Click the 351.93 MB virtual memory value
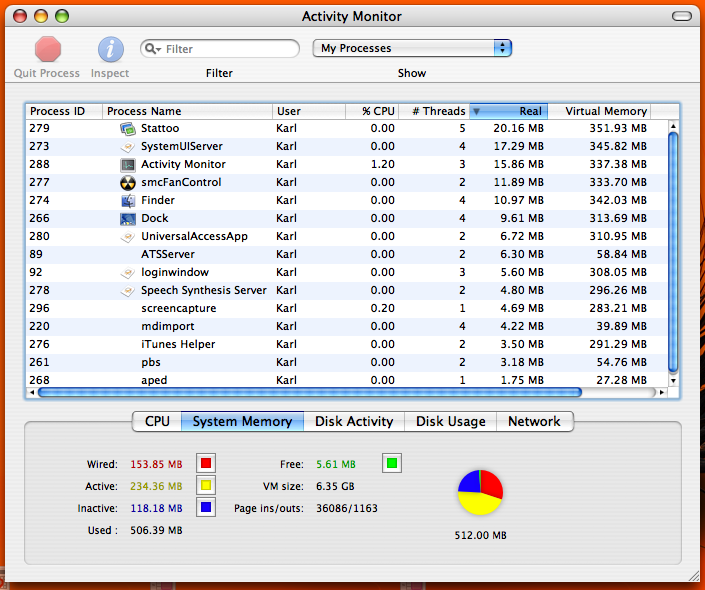Screen dimensions: 705x590 point(618,129)
